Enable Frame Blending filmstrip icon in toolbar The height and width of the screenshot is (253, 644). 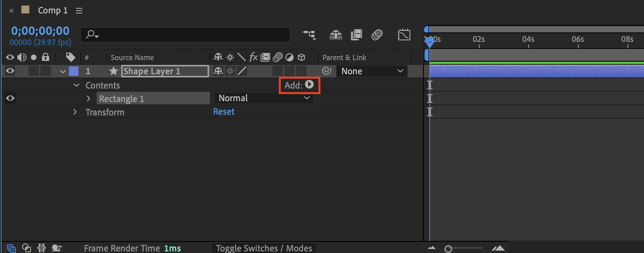coord(356,35)
